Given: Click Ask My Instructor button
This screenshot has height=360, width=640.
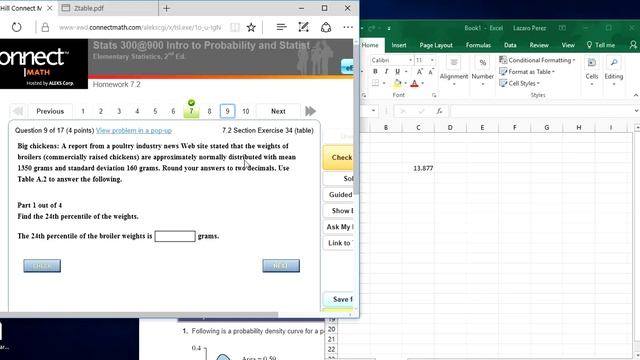Looking at the screenshot, I should (x=338, y=227).
